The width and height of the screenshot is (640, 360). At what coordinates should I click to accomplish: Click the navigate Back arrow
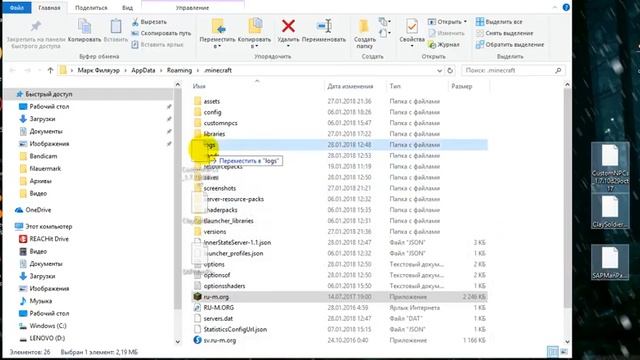13,70
